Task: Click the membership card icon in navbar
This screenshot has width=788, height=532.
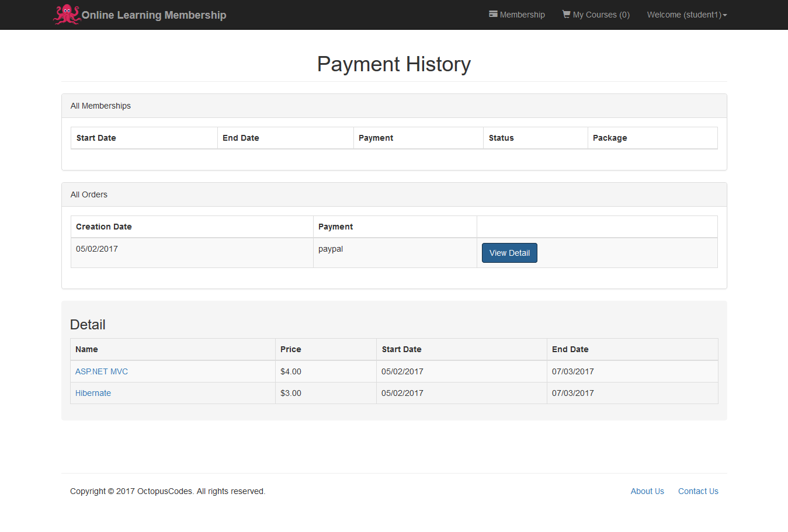Action: (x=493, y=14)
